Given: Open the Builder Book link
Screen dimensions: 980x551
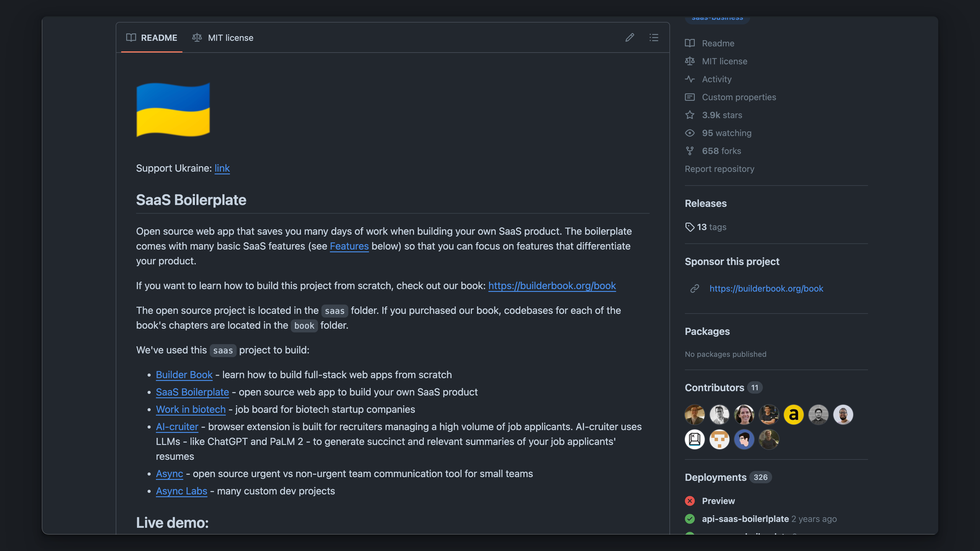Looking at the screenshot, I should 184,374.
